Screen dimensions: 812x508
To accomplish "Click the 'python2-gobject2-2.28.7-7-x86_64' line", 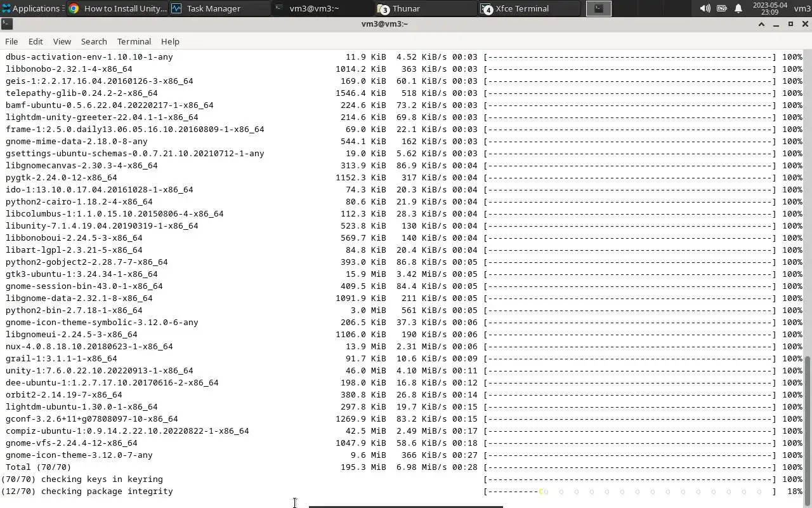I will (x=87, y=262).
